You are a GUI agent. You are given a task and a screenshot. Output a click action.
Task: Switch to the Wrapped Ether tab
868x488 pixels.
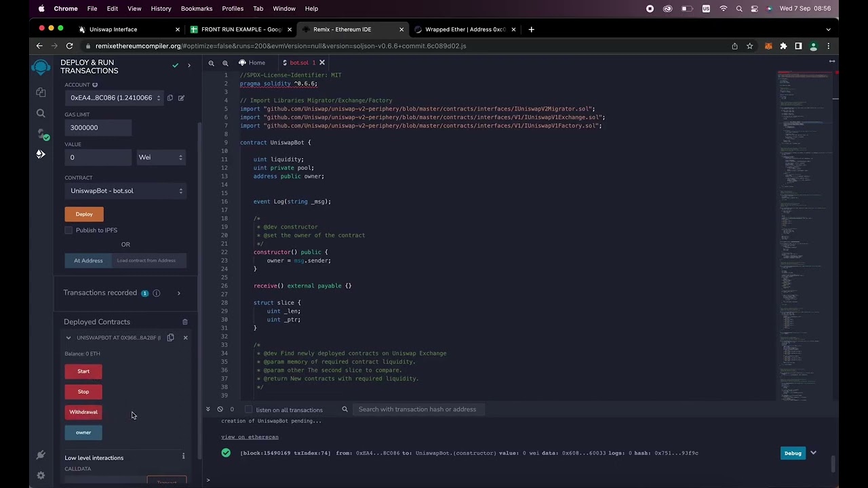click(x=465, y=29)
